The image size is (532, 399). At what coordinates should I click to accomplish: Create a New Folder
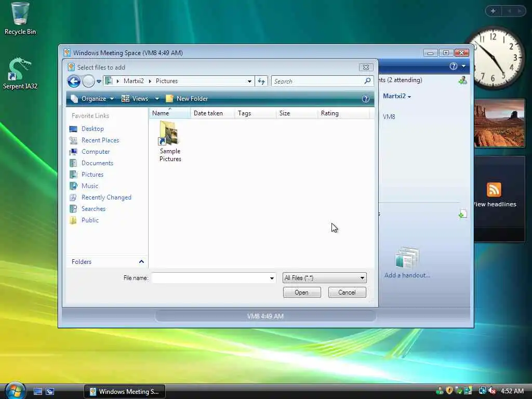187,99
